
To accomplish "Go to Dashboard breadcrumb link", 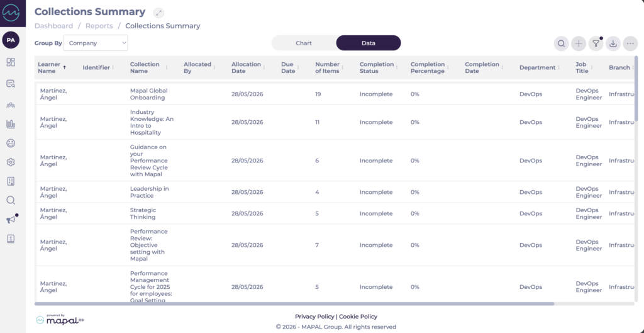I will pos(54,26).
